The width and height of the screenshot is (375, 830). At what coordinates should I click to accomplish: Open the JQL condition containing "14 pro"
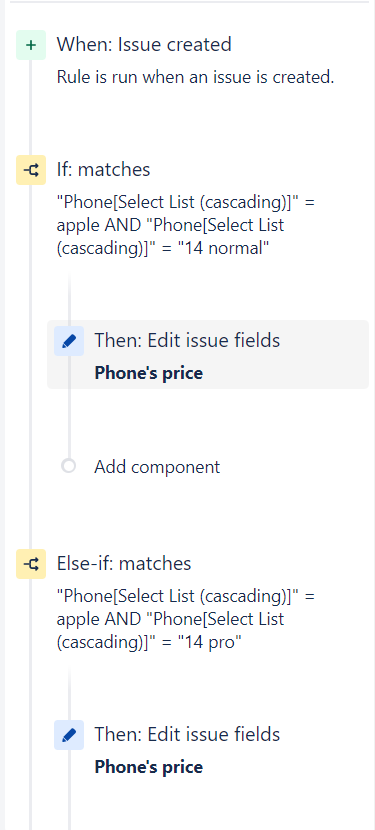186,619
